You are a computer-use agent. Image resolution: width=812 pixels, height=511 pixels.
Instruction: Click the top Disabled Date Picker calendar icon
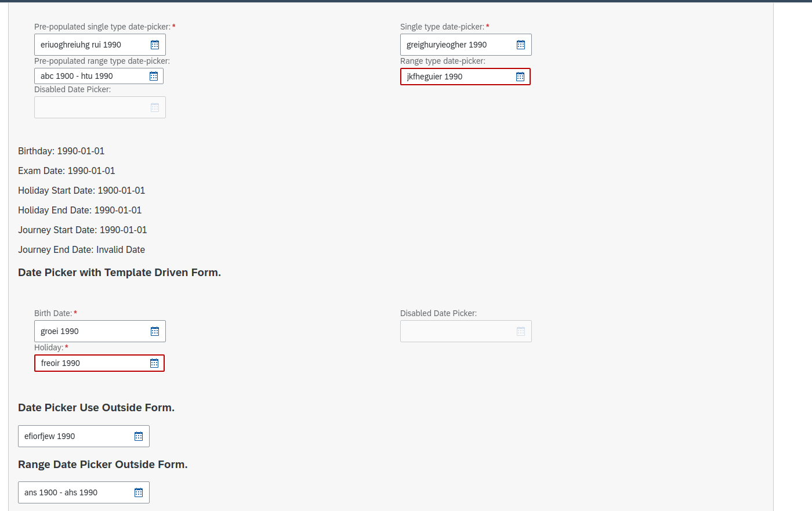tap(154, 107)
